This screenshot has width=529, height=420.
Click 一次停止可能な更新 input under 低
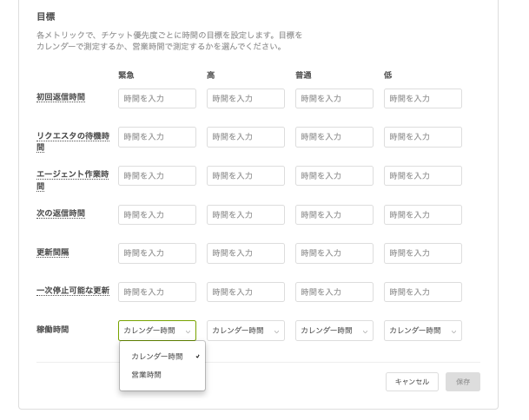(x=423, y=292)
